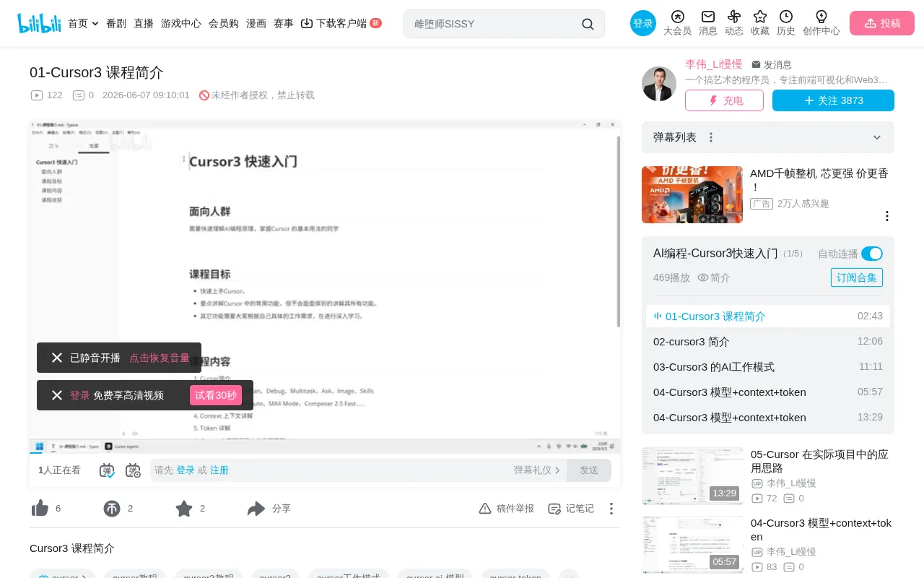Screen dimensions: 924x578
Task: Follow author with 关注 3873 button
Action: click(833, 100)
